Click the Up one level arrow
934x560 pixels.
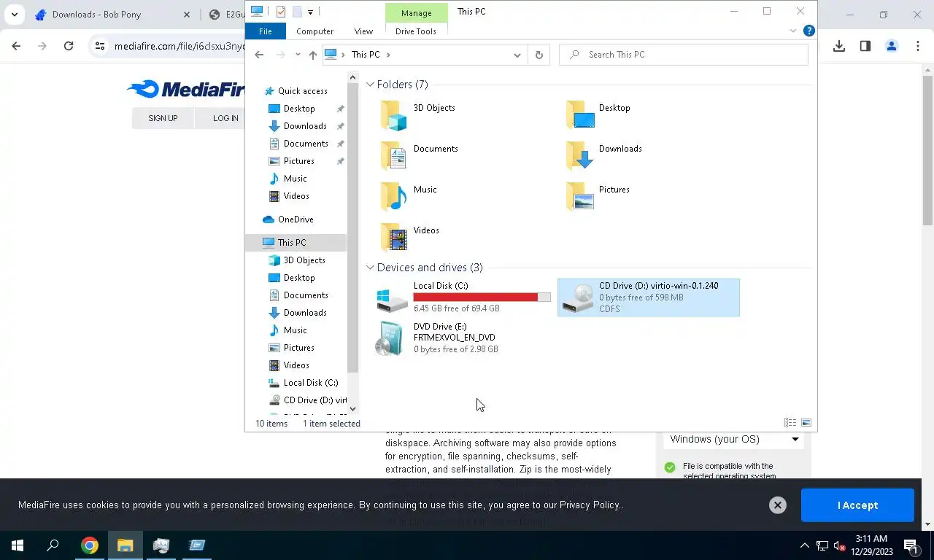tap(312, 55)
